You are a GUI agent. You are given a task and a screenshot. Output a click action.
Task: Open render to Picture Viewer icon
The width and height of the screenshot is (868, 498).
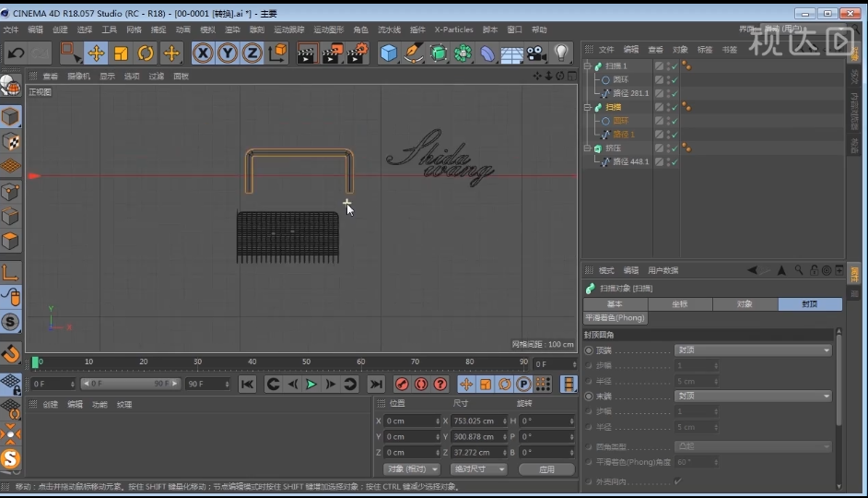(x=332, y=53)
